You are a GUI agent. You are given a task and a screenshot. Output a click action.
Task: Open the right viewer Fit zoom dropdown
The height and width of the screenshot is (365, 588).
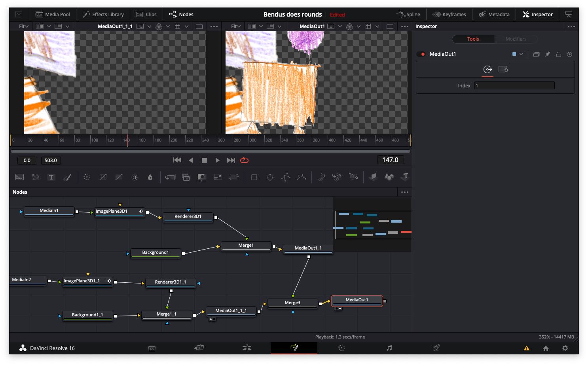235,26
